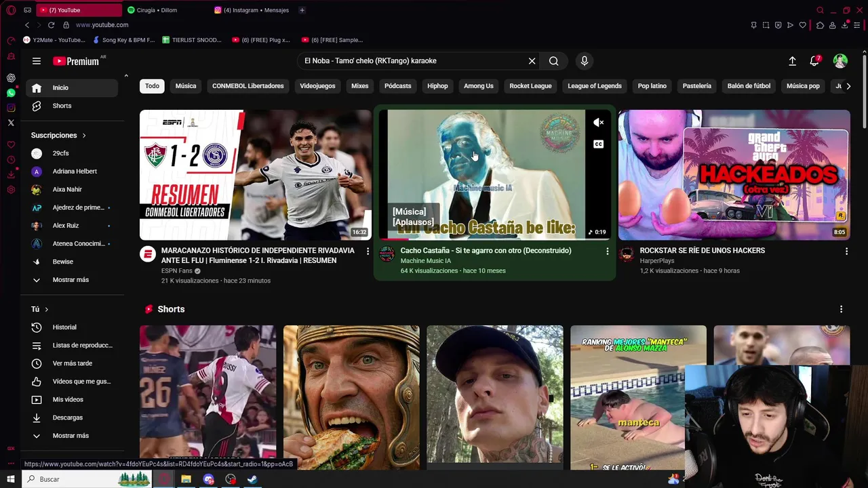Reload the page
868x488 pixels.
pyautogui.click(x=51, y=25)
